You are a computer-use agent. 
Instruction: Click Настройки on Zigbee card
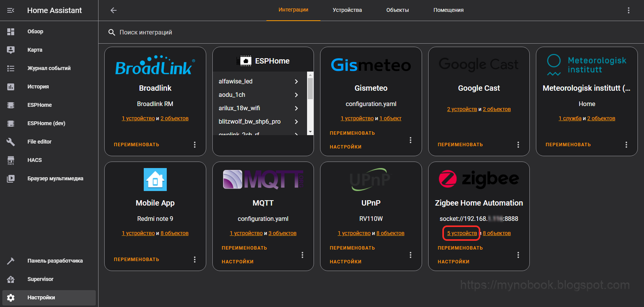(453, 262)
